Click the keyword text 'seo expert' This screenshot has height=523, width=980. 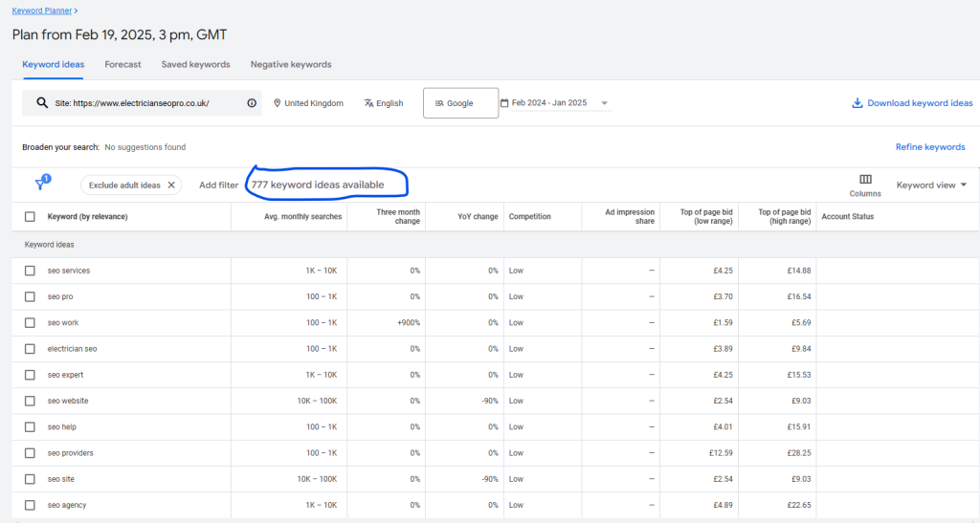click(x=65, y=375)
